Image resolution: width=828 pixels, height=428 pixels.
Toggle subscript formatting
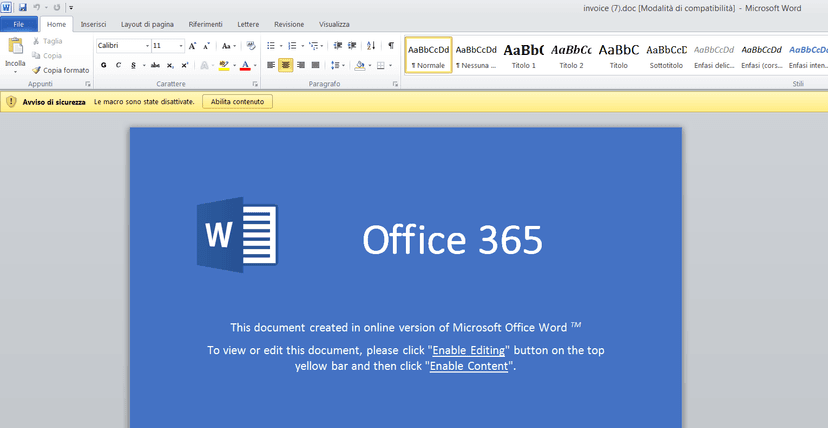[x=170, y=65]
